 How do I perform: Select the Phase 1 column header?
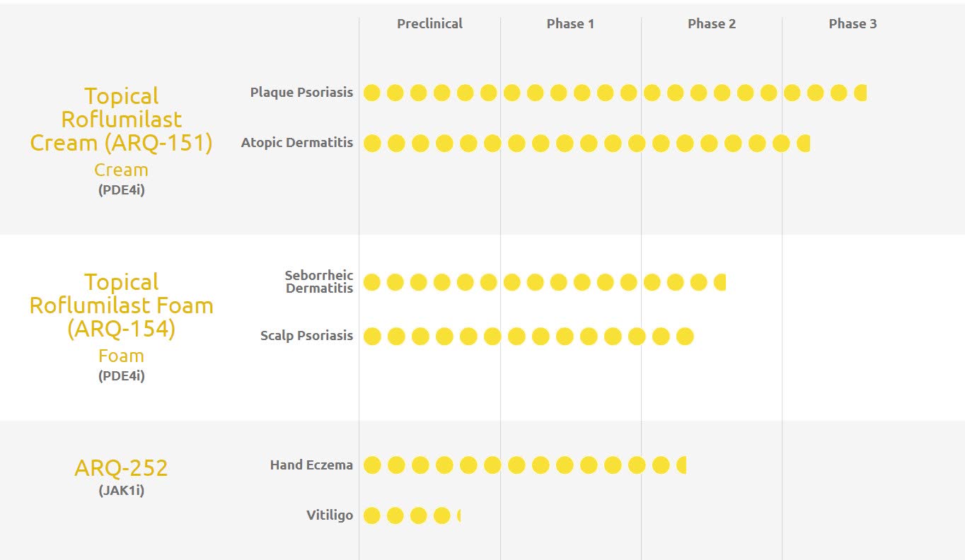[x=570, y=24]
